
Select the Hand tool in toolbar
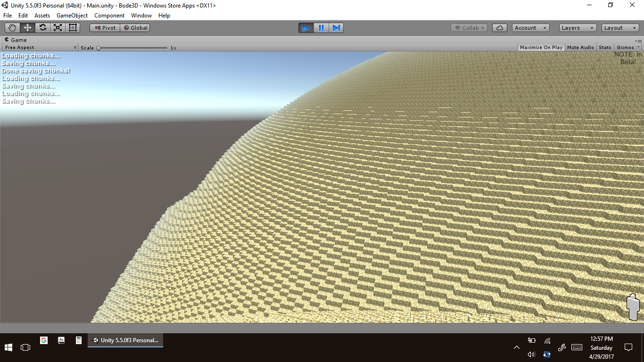pyautogui.click(x=12, y=28)
